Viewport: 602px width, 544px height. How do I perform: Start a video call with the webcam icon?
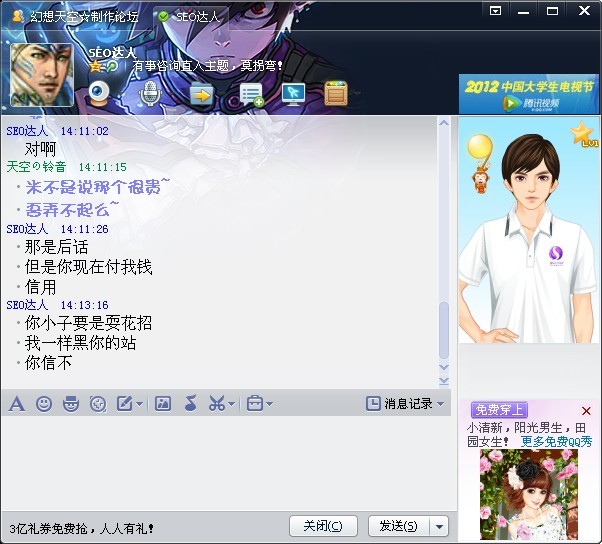pos(99,93)
